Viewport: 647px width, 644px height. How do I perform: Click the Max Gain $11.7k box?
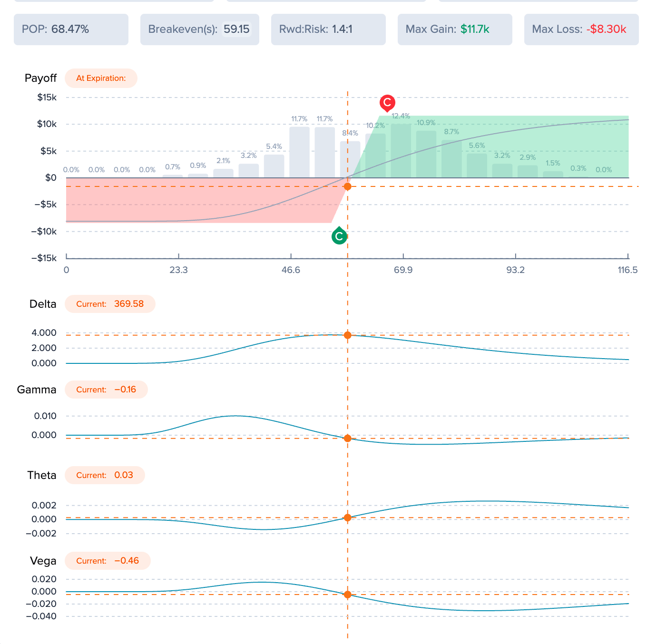pos(455,29)
